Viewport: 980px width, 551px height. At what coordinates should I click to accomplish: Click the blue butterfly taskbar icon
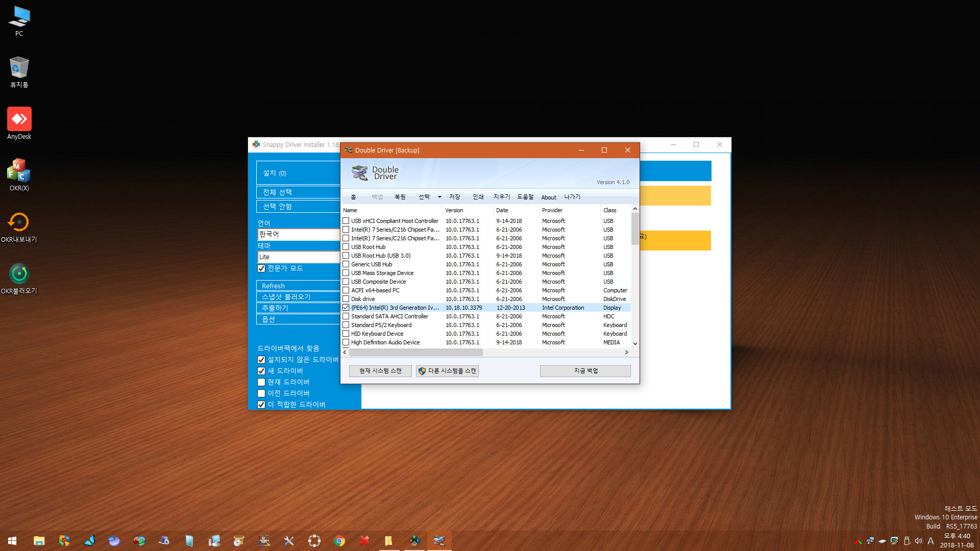(x=89, y=541)
